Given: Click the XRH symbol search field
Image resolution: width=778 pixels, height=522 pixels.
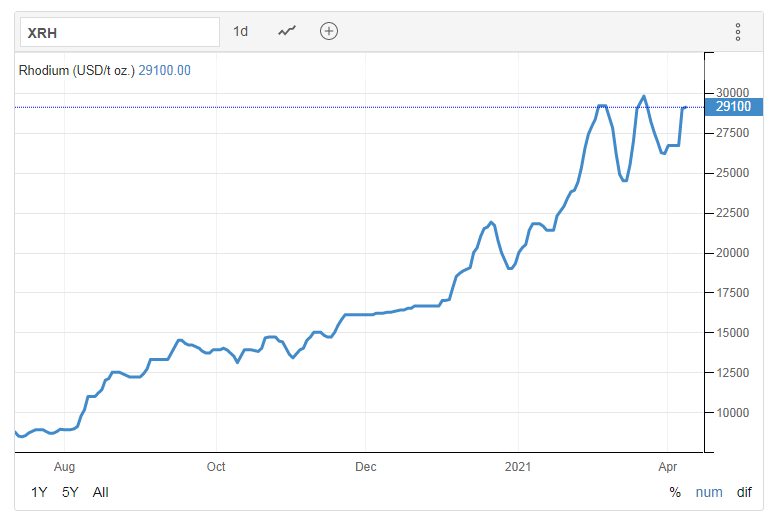Looking at the screenshot, I should coord(119,31).
